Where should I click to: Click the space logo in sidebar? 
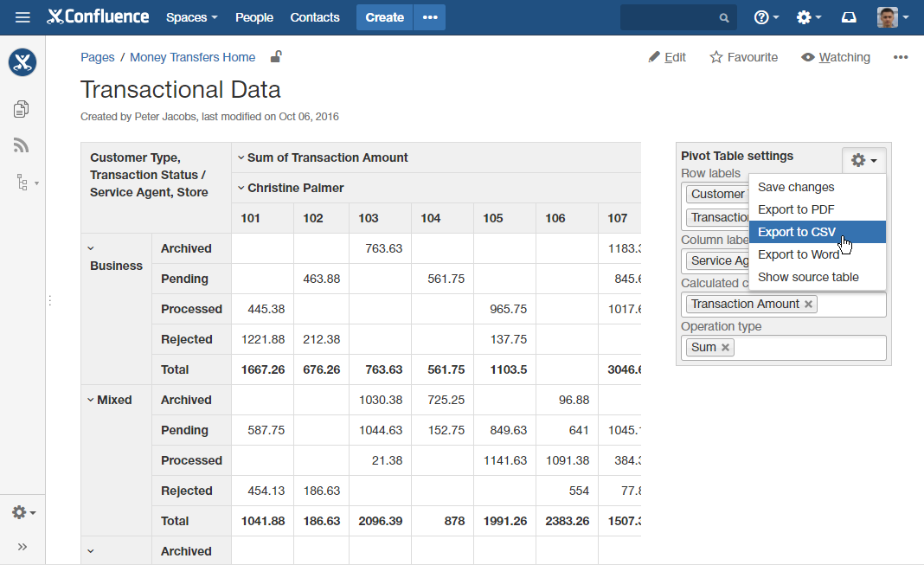click(22, 62)
